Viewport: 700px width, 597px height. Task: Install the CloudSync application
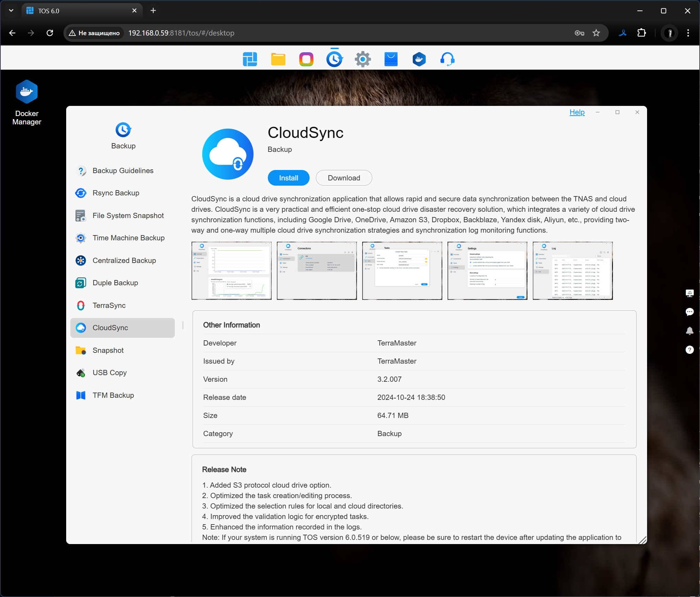[x=288, y=178]
